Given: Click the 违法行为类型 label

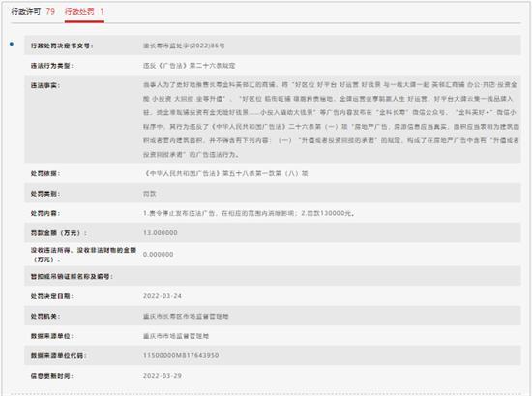Looking at the screenshot, I should point(52,66).
